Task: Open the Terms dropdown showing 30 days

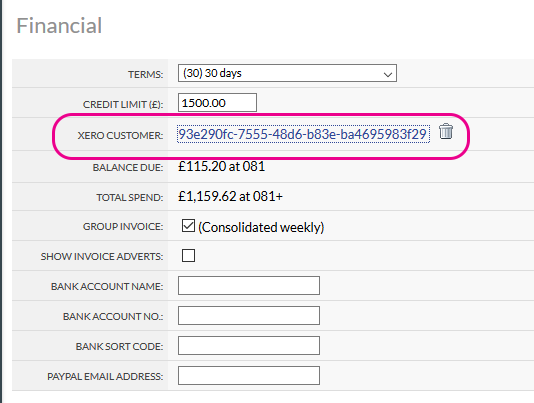Action: (287, 73)
